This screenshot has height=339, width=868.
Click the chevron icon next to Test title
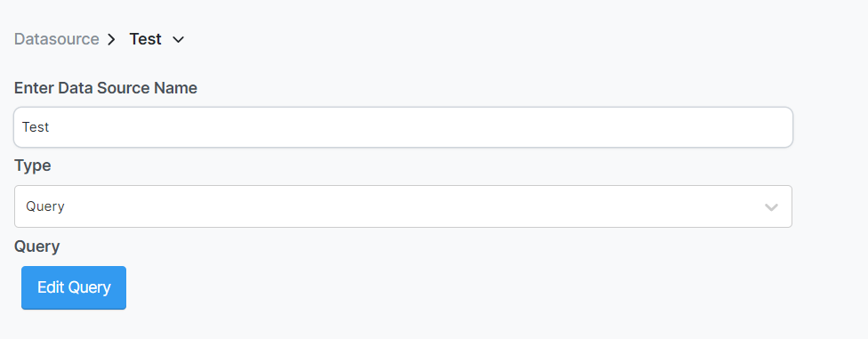178,40
